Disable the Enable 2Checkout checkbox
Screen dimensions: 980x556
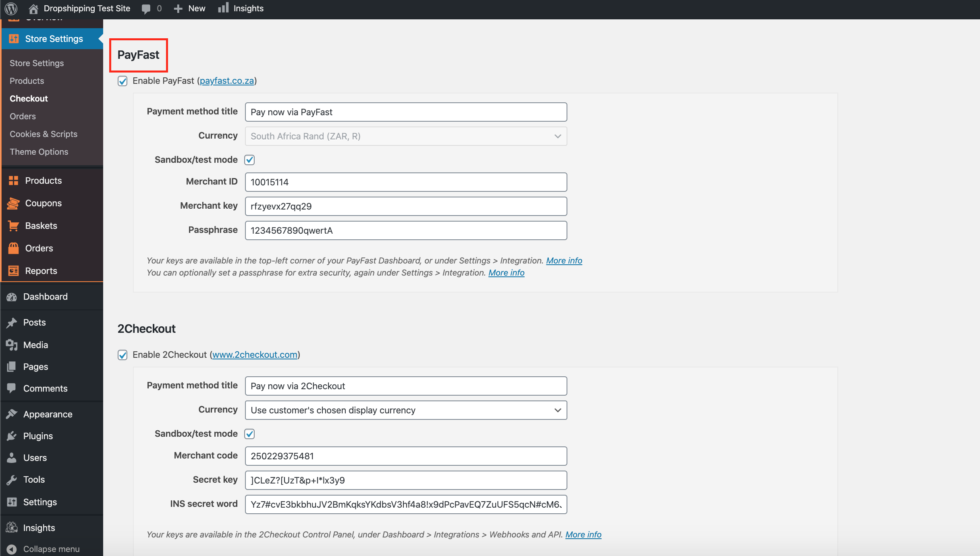(x=122, y=355)
